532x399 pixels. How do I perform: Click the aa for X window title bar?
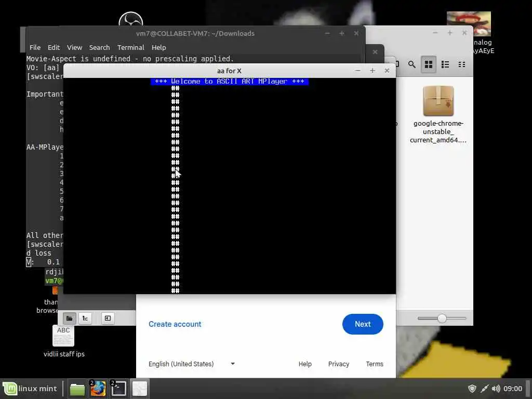229,71
